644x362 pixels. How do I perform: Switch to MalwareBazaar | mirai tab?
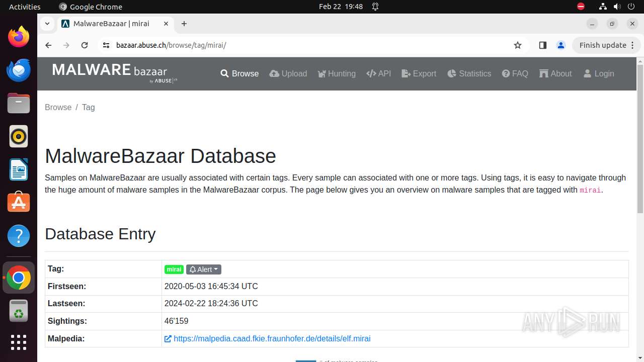point(115,24)
